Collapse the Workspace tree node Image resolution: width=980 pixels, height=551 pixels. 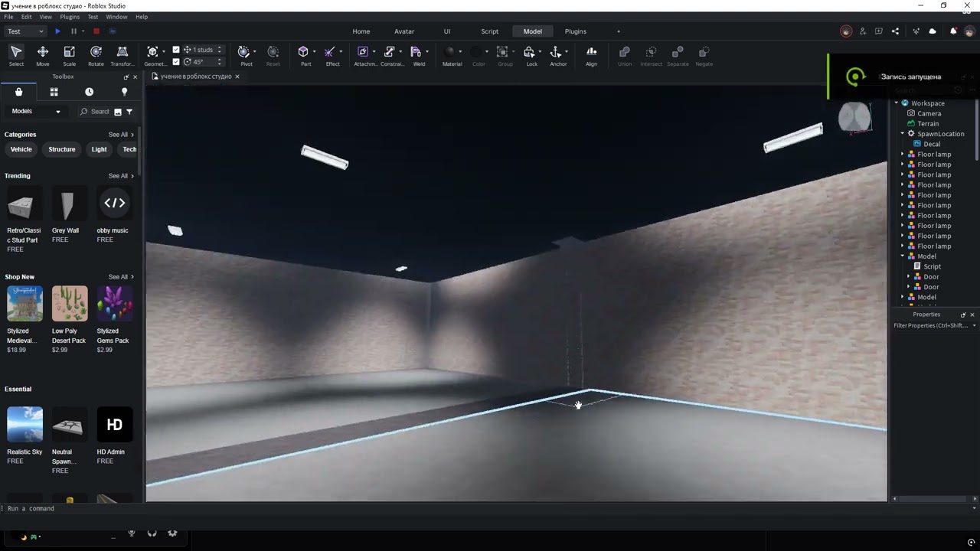(x=897, y=103)
